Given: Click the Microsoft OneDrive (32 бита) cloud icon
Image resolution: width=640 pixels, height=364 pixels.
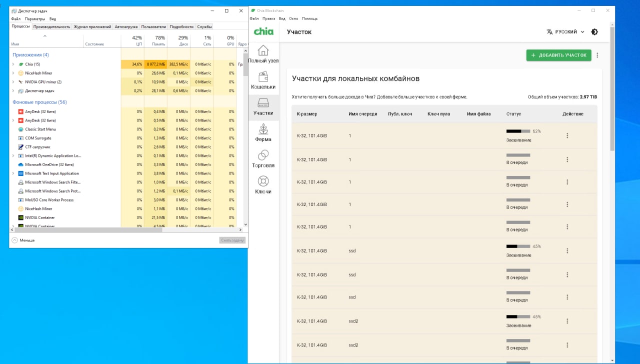Looking at the screenshot, I should click(x=20, y=164).
